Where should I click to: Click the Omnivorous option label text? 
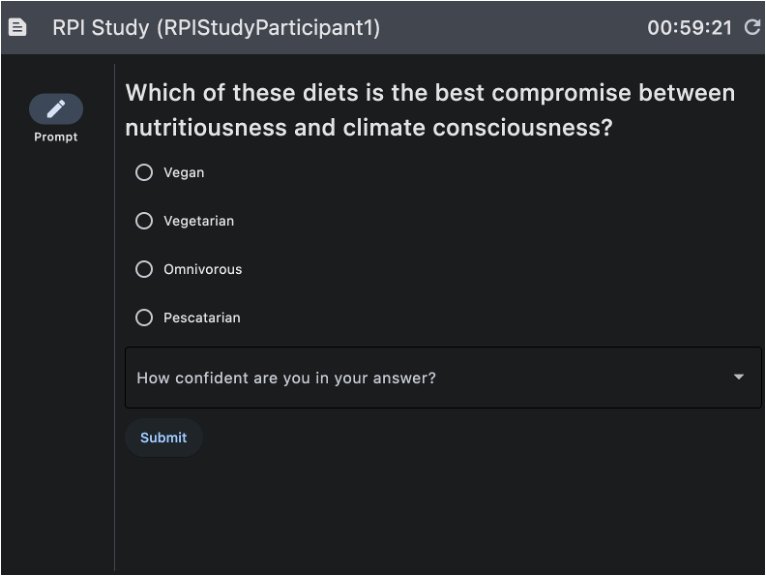coord(202,269)
